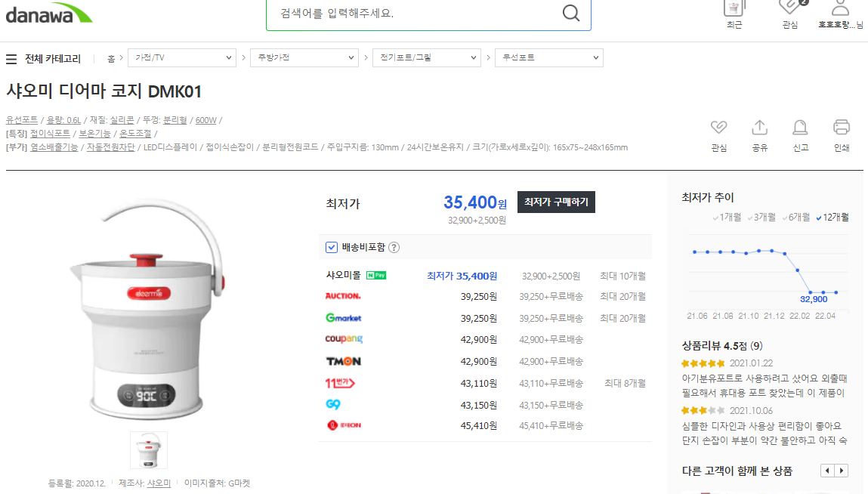
Task: Open the 상품리뷰 4.5점 (9) heading
Action: tap(722, 346)
